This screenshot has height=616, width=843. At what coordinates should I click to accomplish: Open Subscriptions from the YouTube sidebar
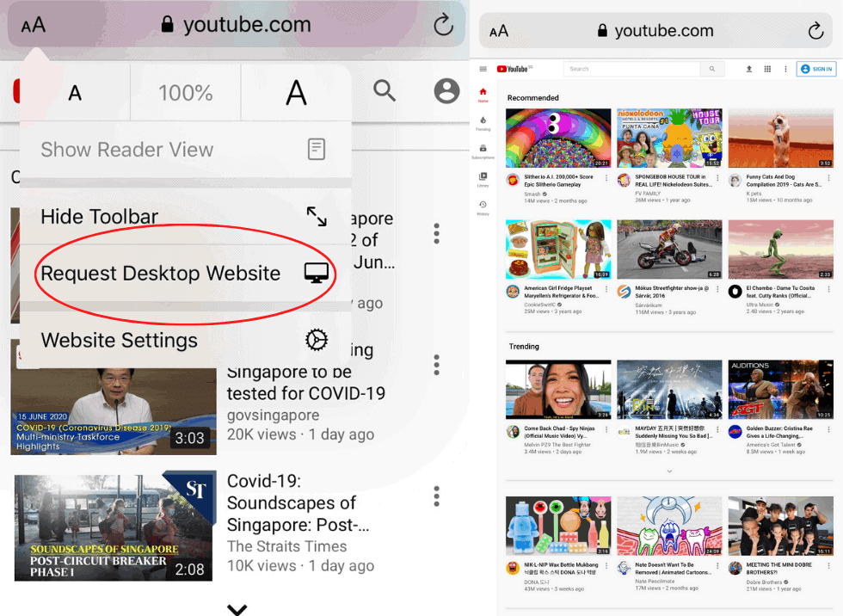483,150
